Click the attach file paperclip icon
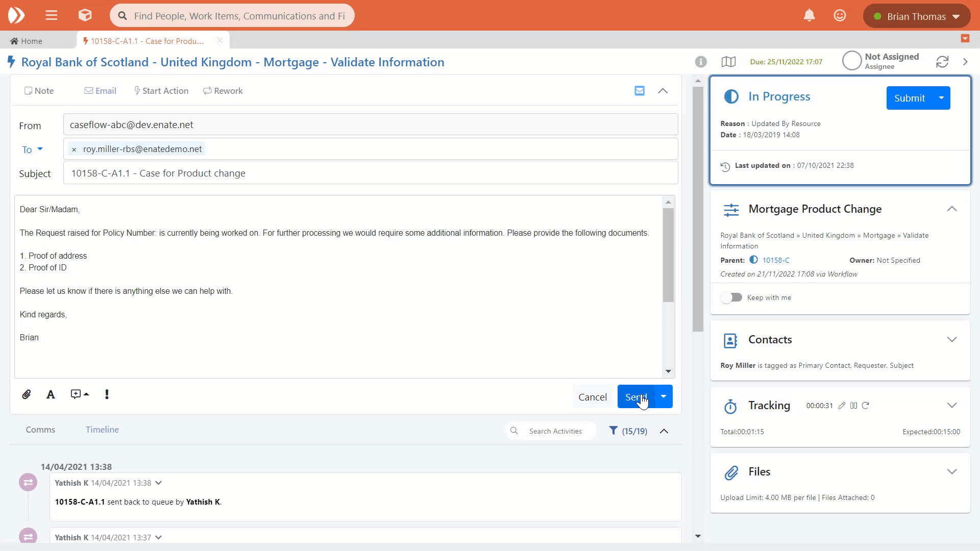The image size is (980, 551). coord(27,394)
